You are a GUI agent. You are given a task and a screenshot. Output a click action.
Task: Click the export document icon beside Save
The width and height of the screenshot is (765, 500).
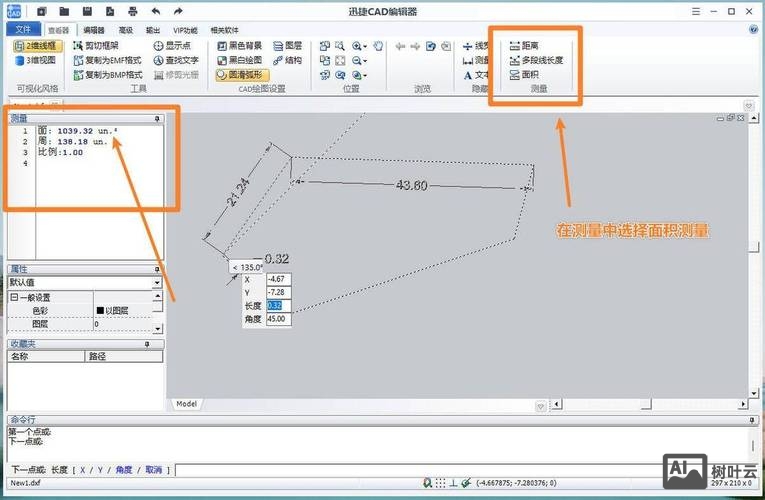point(110,11)
